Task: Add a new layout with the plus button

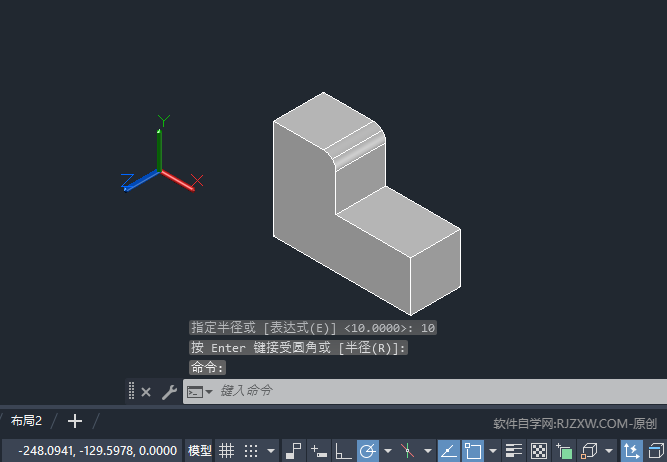Action: tap(75, 421)
